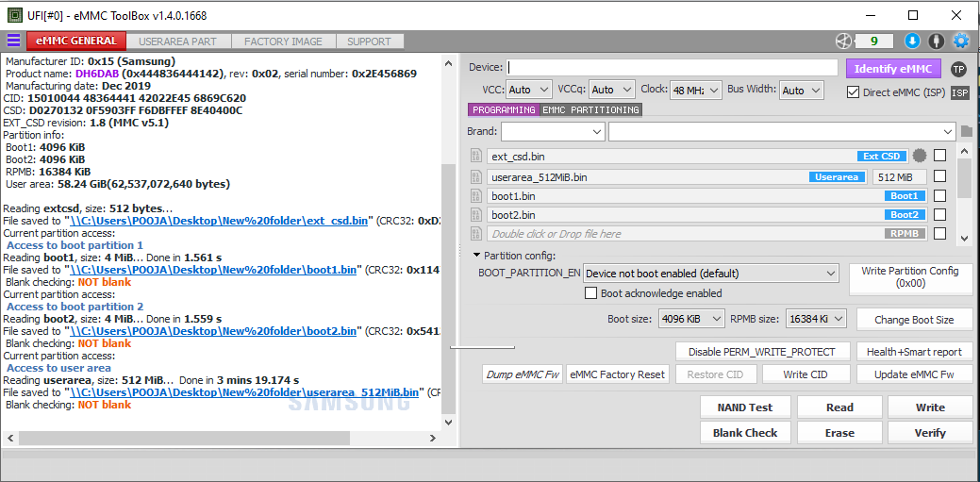Enable the userarea_512MiB.bin row checkbox
The image size is (980, 482).
[x=939, y=176]
